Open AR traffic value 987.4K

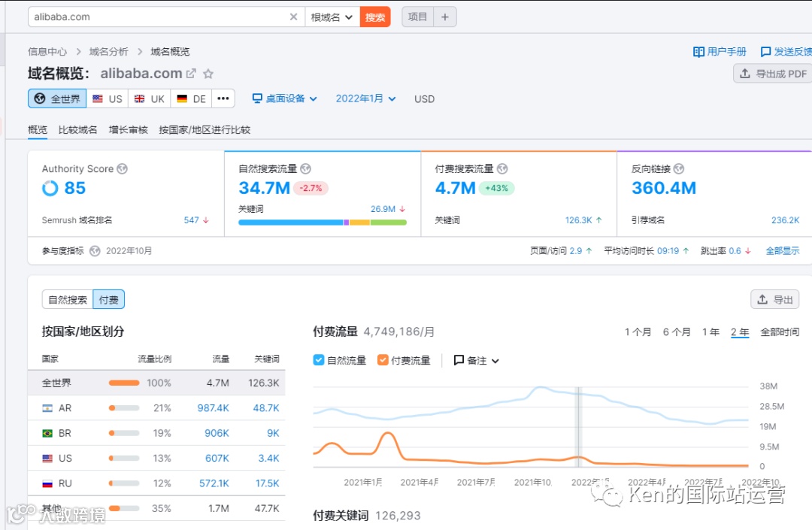point(213,408)
